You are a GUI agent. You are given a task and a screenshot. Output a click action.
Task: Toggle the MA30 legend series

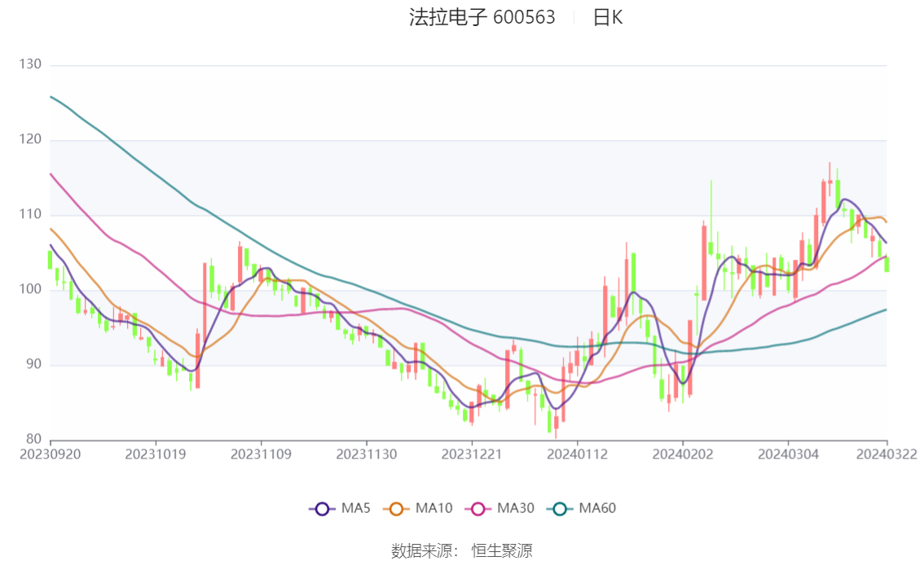point(499,509)
